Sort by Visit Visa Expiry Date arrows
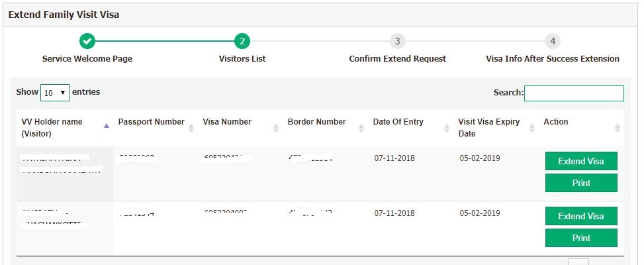Screen dimensions: 644x265 pos(532,128)
